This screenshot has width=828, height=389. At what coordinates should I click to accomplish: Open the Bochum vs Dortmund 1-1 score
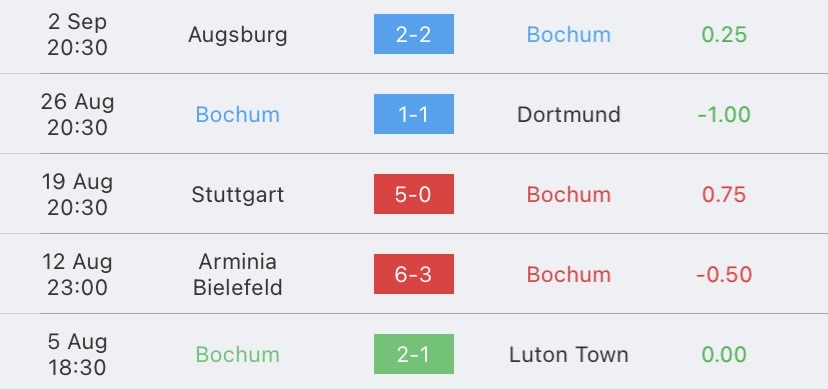(x=413, y=114)
